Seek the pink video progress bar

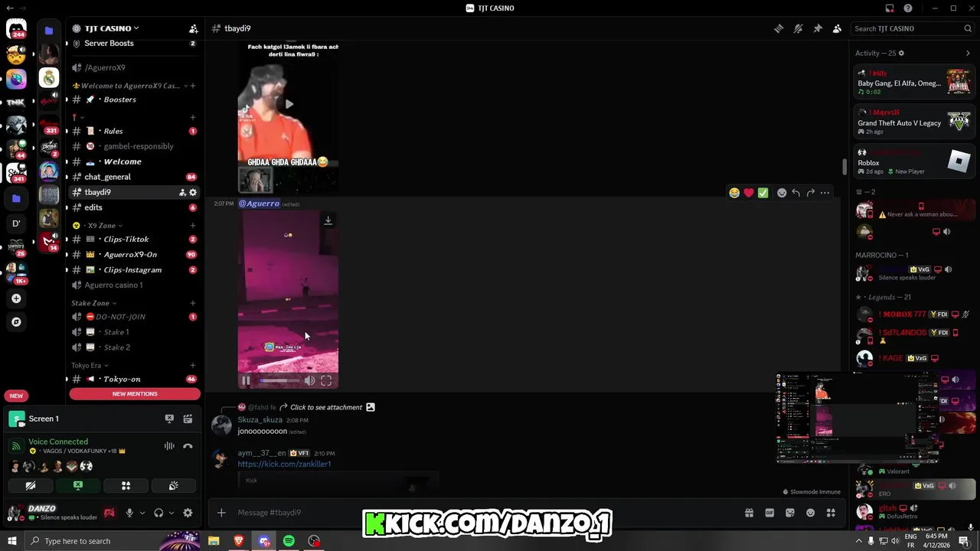pyautogui.click(x=279, y=380)
